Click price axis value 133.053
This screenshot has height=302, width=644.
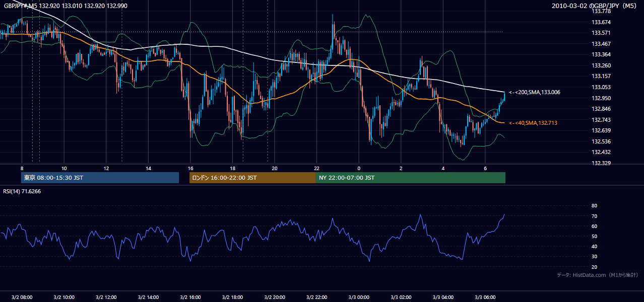click(x=600, y=87)
